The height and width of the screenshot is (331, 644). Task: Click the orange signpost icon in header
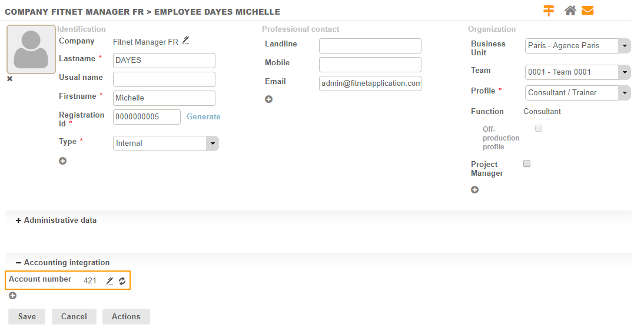549,11
